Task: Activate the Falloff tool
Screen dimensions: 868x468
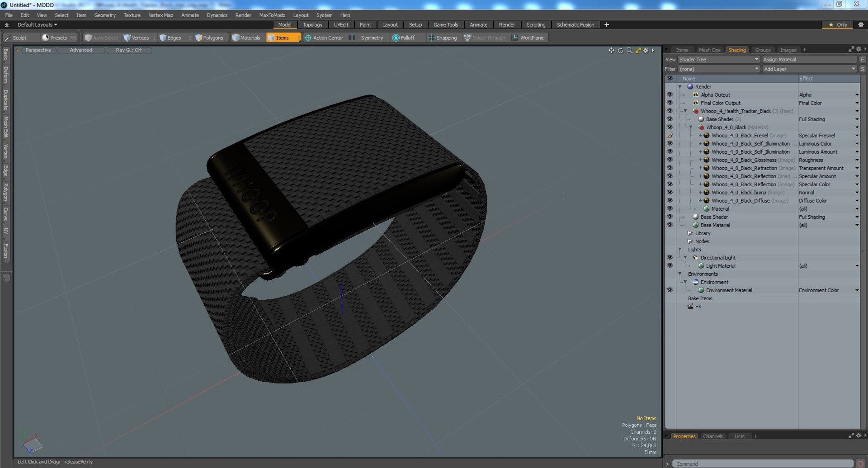Action: tap(403, 38)
